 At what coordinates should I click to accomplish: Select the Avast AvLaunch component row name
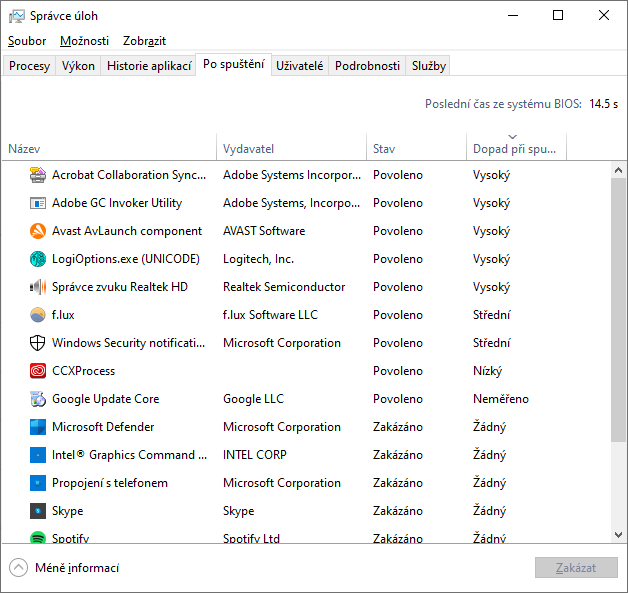point(127,231)
